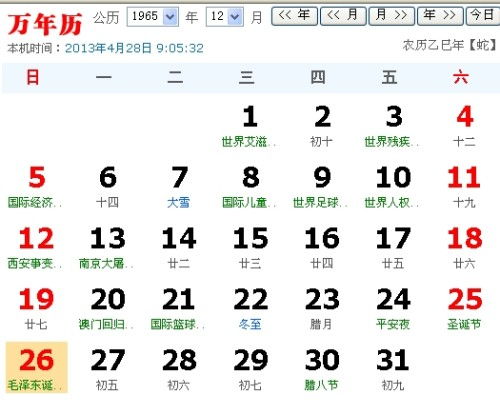Viewport: 500px width, 415px height.
Task: Select Saturday December 4 十二
Action: tap(464, 126)
